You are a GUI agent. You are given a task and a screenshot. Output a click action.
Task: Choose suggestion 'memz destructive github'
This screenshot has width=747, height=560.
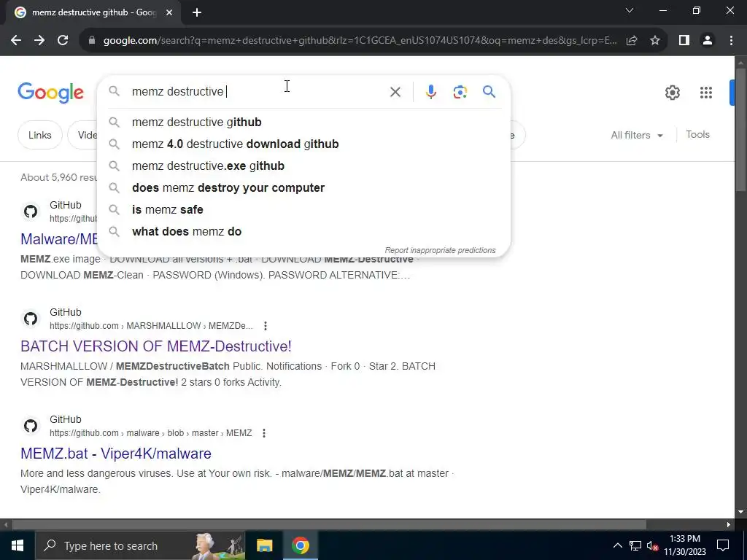[303, 122]
